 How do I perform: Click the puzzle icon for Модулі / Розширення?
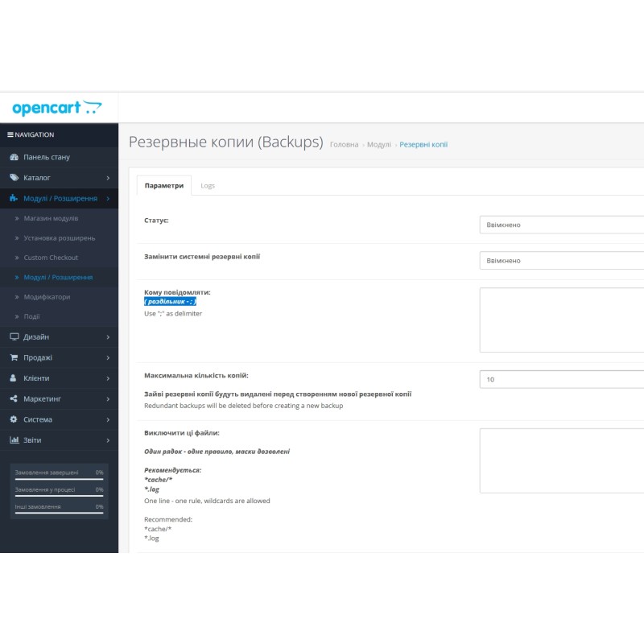pos(14,198)
